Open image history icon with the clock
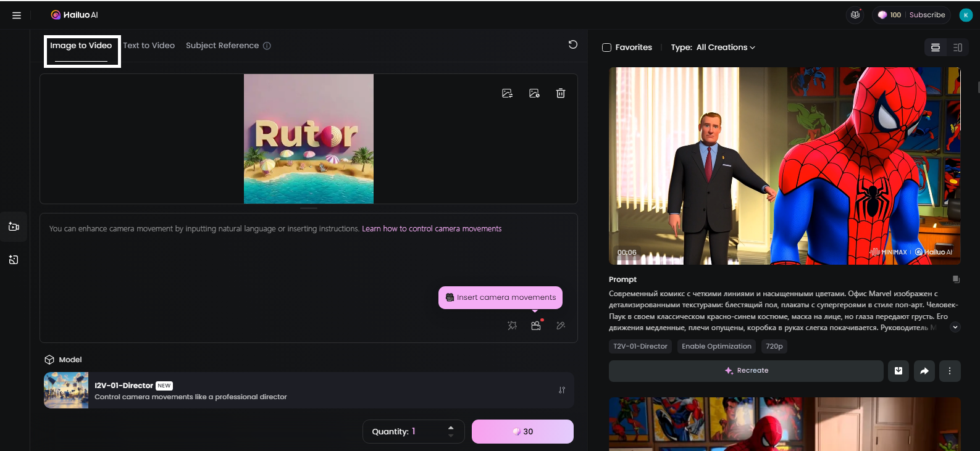 coord(534,93)
